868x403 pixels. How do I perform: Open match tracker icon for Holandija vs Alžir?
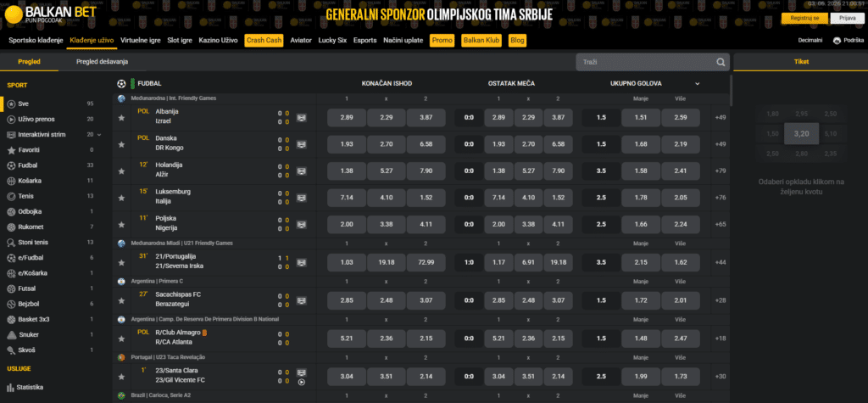[301, 171]
